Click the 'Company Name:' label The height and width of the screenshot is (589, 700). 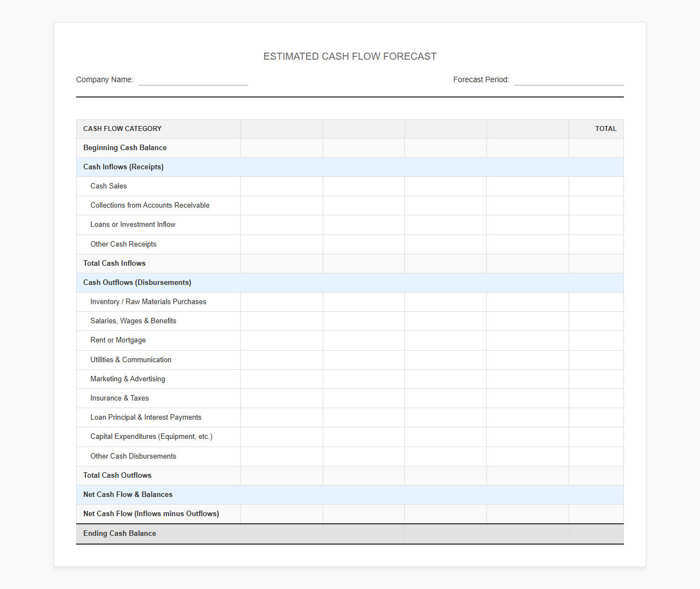(x=105, y=79)
